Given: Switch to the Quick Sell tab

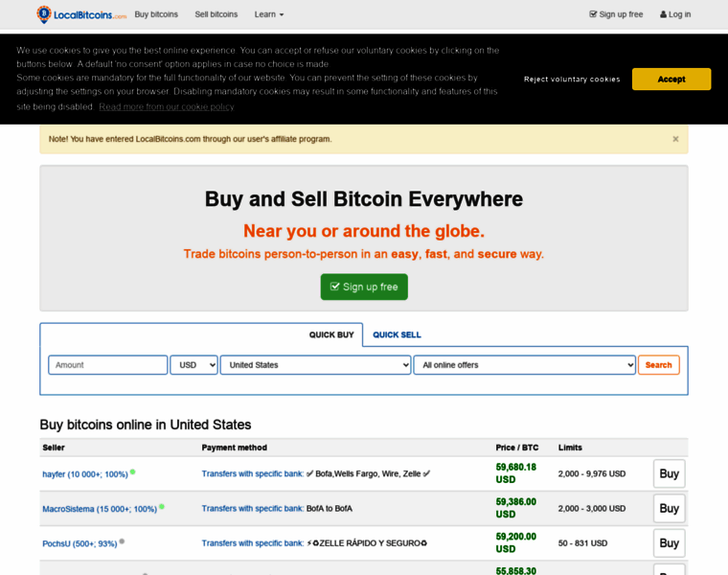Looking at the screenshot, I should [x=397, y=334].
